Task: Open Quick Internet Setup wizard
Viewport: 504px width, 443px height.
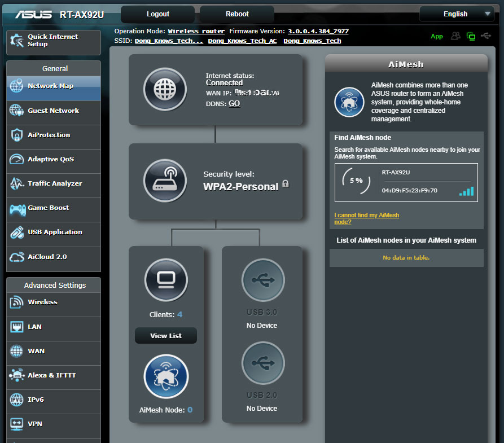Action: [x=54, y=42]
